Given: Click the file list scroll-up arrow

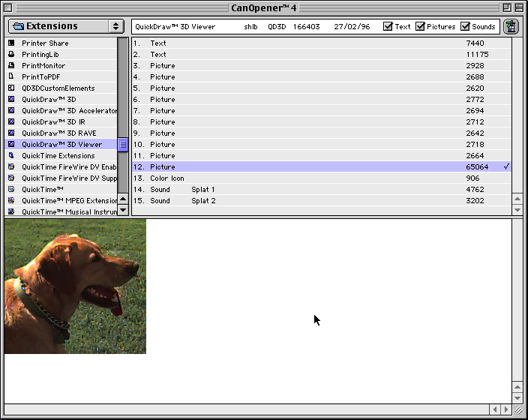Looking at the screenshot, I should pos(123,199).
